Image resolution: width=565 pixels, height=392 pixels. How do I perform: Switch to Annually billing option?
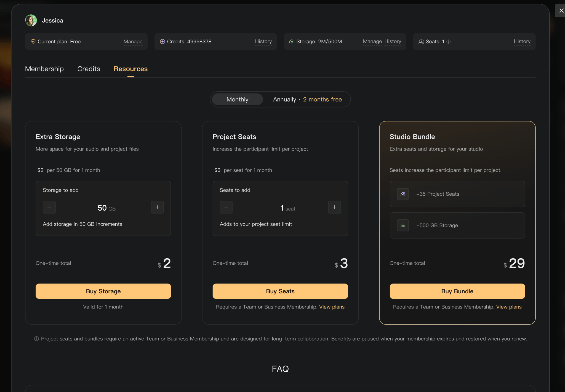point(307,100)
